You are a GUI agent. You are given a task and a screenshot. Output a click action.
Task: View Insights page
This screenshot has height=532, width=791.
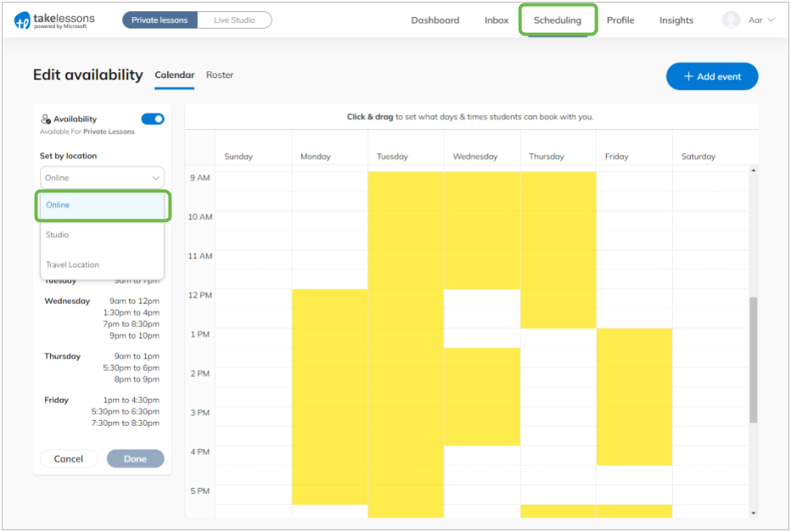click(x=676, y=20)
